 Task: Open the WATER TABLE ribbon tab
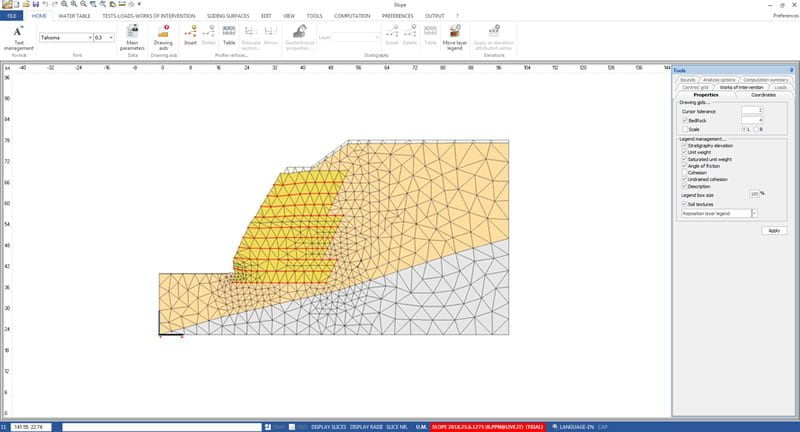pos(89,16)
